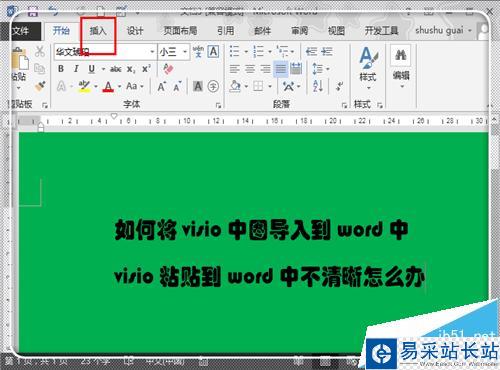Click the character border A icon
The height and width of the screenshot is (370, 500).
213,52
